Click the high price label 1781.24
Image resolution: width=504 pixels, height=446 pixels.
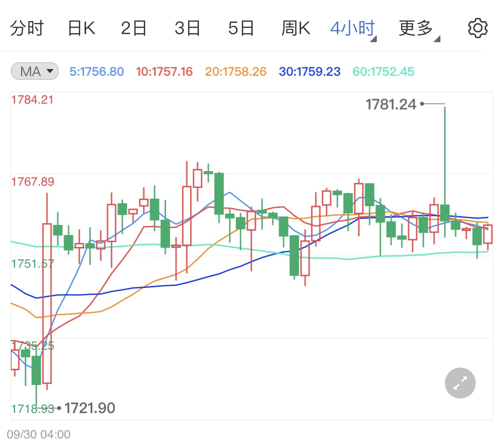click(391, 104)
